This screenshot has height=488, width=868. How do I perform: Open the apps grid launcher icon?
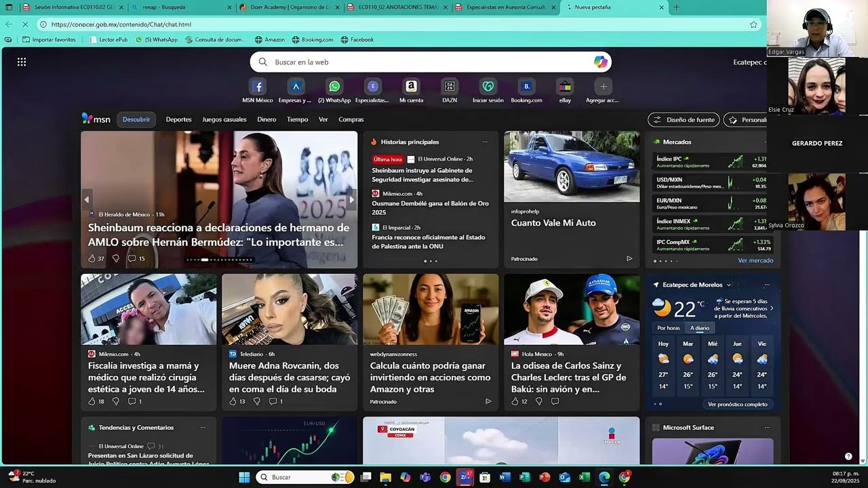[22, 62]
